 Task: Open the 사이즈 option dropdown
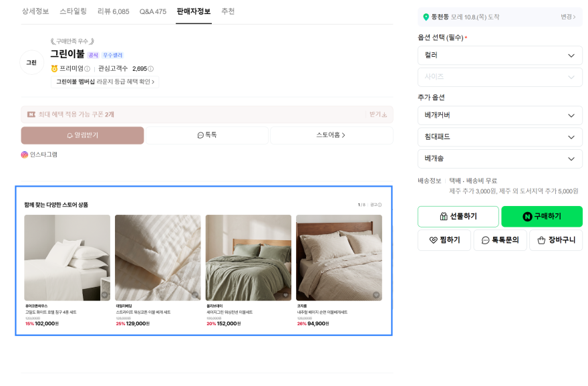pos(500,77)
